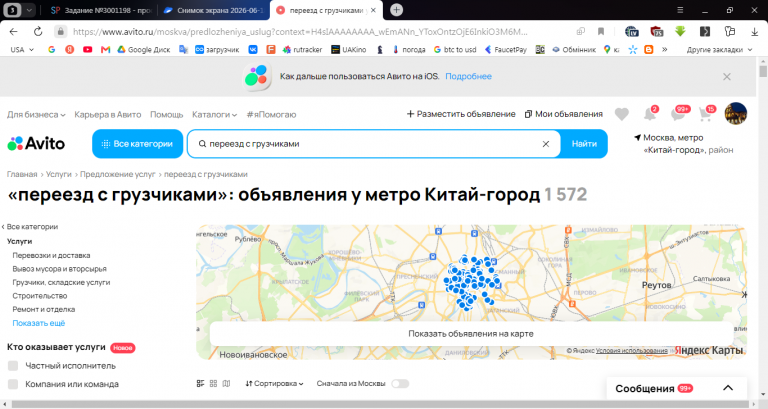
Task: Open user profile avatar
Action: 736,114
